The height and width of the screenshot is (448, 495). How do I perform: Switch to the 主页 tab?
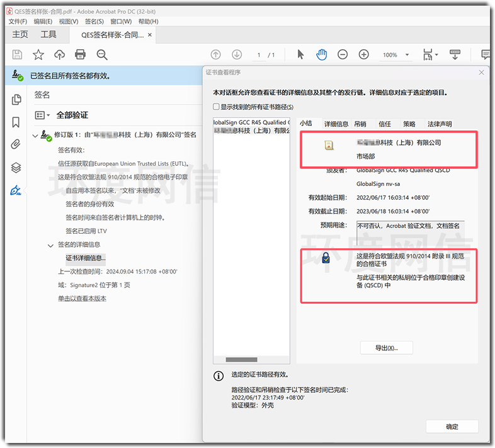pos(20,35)
